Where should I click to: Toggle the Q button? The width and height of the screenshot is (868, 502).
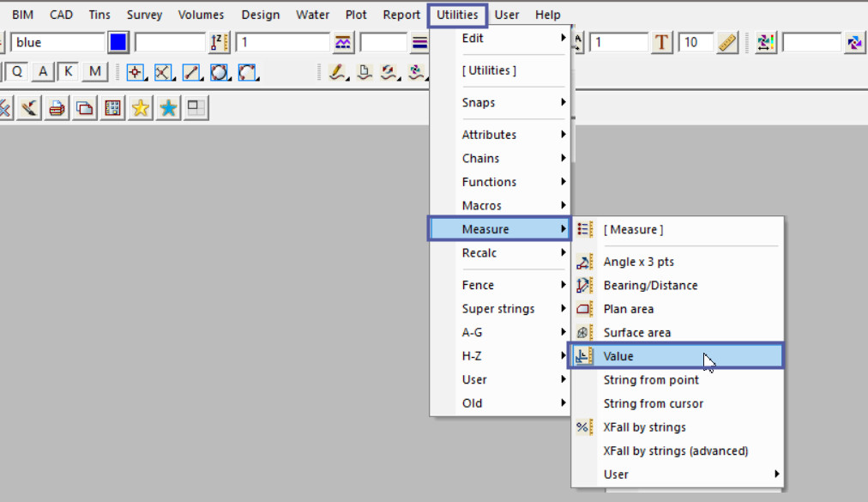coord(17,72)
